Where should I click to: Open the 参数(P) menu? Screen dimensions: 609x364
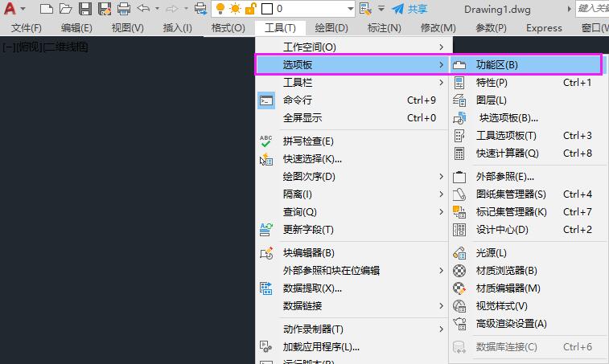point(491,28)
